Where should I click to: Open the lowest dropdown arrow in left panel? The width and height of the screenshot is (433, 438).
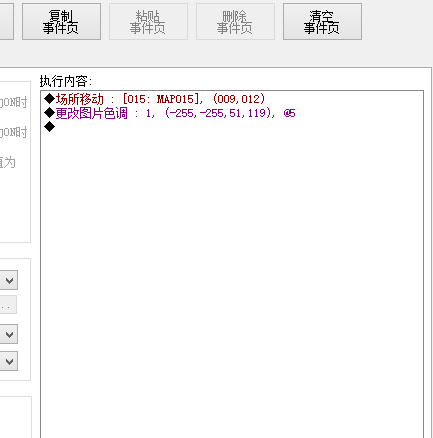click(9, 361)
